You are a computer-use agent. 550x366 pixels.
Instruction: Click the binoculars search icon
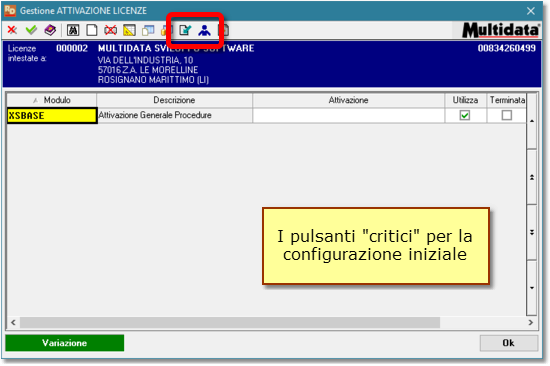73,31
